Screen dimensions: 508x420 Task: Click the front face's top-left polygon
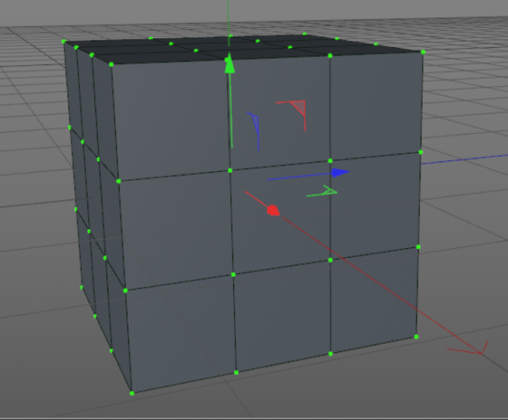coord(172,118)
